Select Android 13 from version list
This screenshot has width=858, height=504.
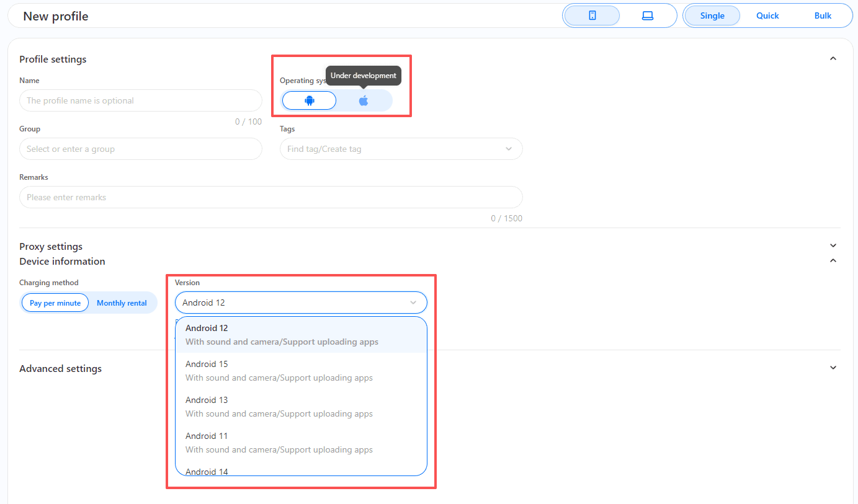click(x=279, y=406)
